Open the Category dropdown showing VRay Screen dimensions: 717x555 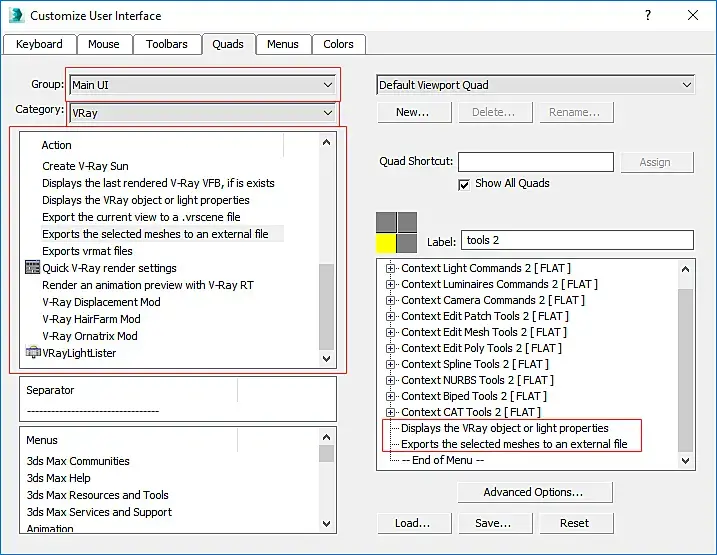point(203,113)
